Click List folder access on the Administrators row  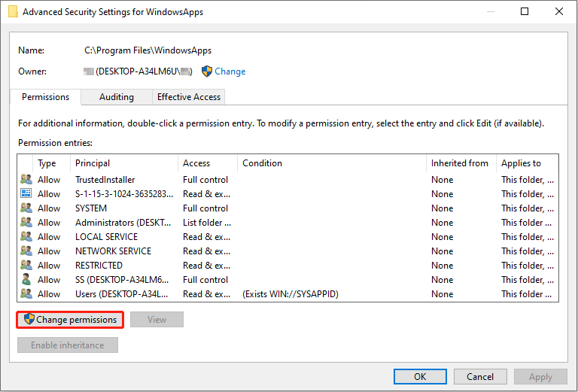click(207, 223)
